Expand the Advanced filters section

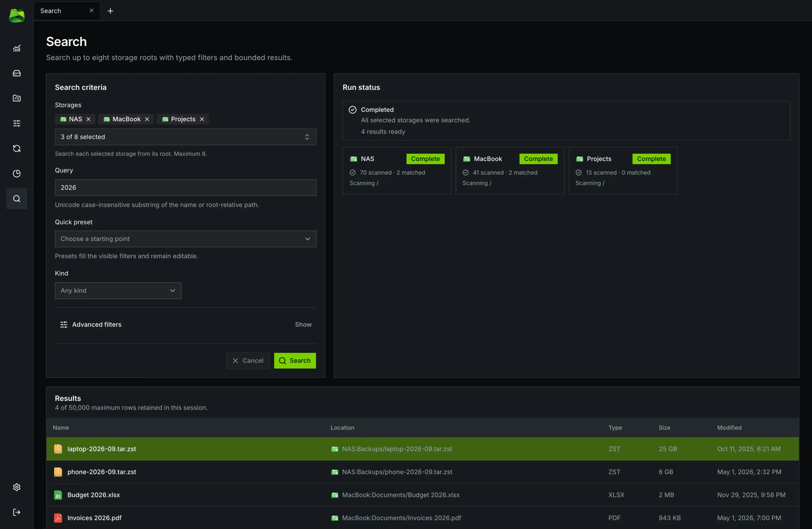[x=186, y=324]
